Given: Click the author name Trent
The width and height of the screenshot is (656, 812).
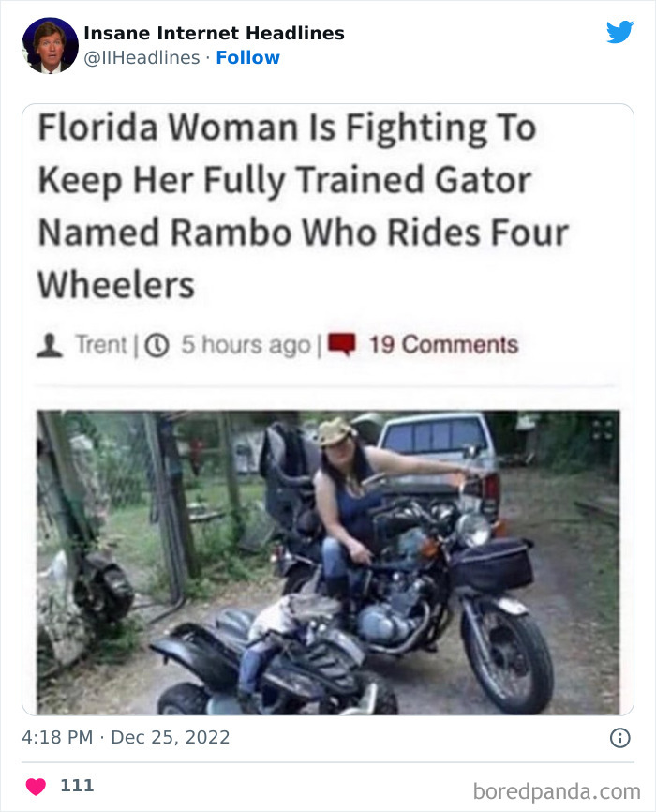Looking at the screenshot, I should tap(101, 345).
